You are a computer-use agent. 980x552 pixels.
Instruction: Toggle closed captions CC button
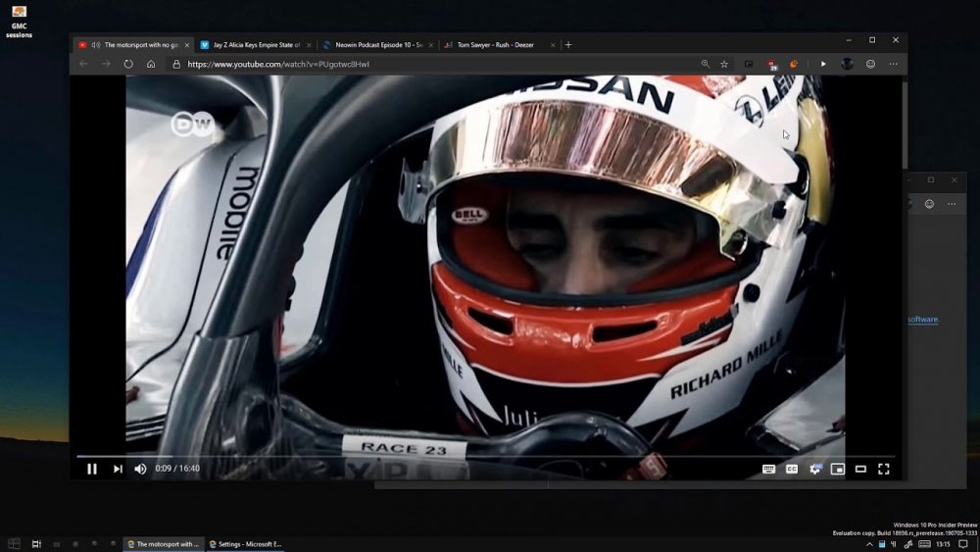click(792, 469)
